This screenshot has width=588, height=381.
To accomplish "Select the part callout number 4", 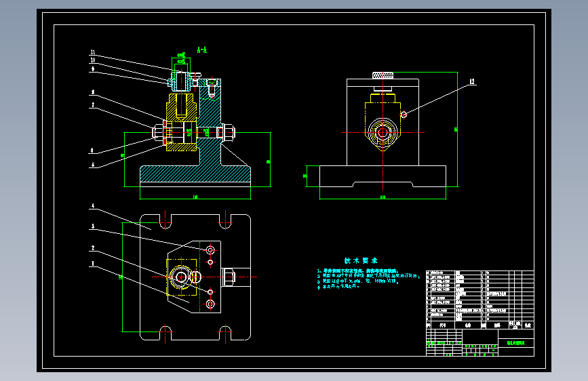I will click(x=93, y=206).
